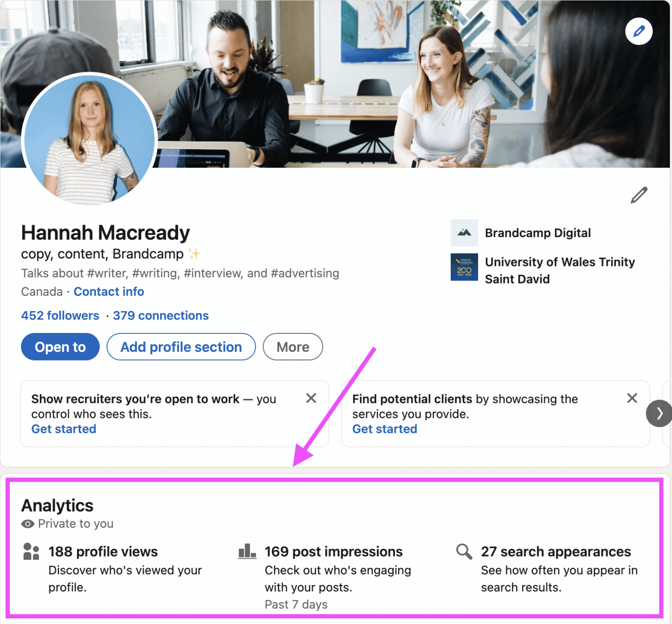
Task: Select the University of Wales Trinity Saint David logo
Action: pyautogui.click(x=464, y=267)
